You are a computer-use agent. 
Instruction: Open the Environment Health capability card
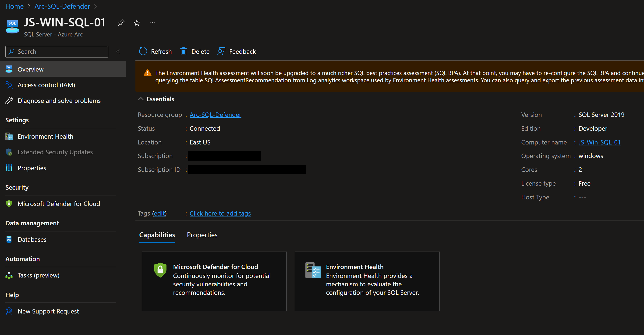click(x=367, y=281)
